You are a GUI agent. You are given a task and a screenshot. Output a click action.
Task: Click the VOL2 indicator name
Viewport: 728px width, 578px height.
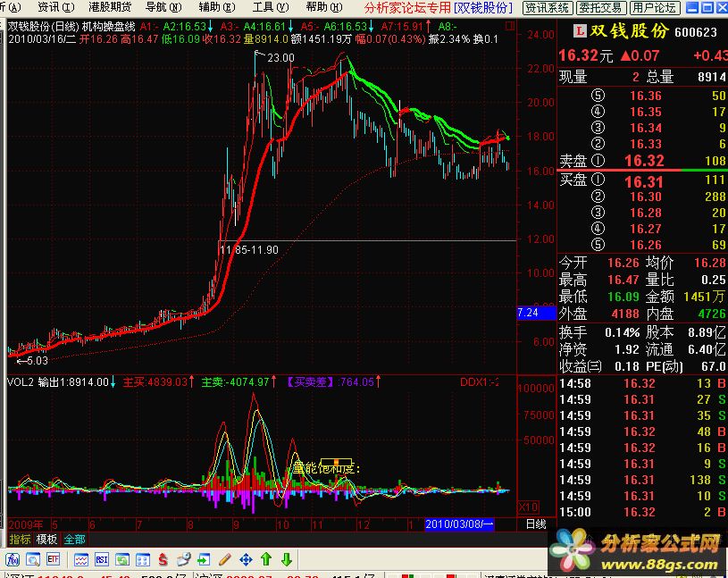(21, 382)
